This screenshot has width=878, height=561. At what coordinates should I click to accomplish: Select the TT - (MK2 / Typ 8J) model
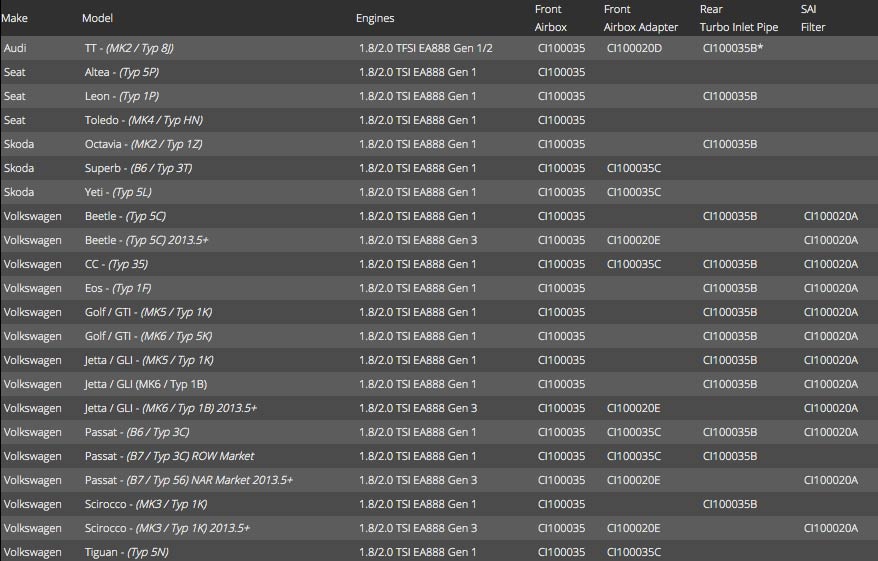[x=129, y=48]
